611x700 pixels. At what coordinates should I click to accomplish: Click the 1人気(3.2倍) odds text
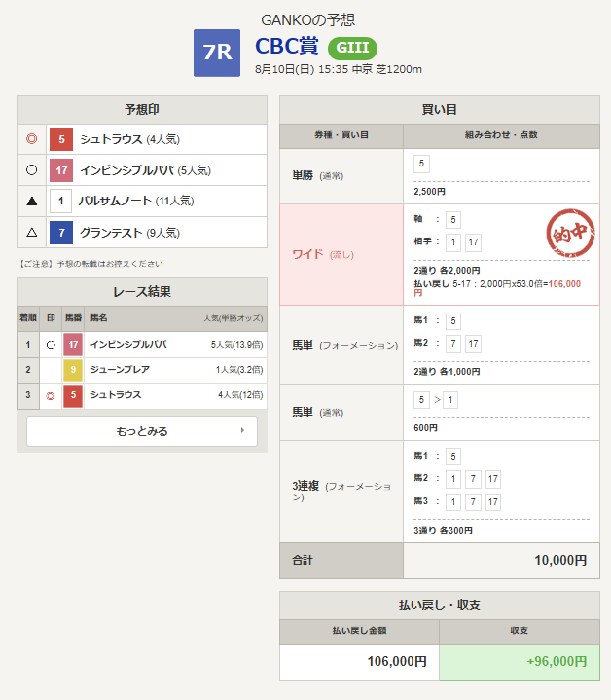click(239, 370)
